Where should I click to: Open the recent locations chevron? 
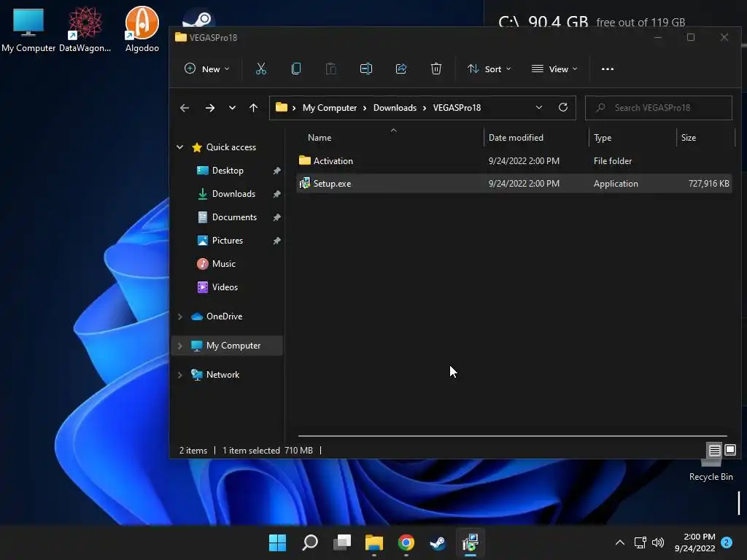point(232,108)
